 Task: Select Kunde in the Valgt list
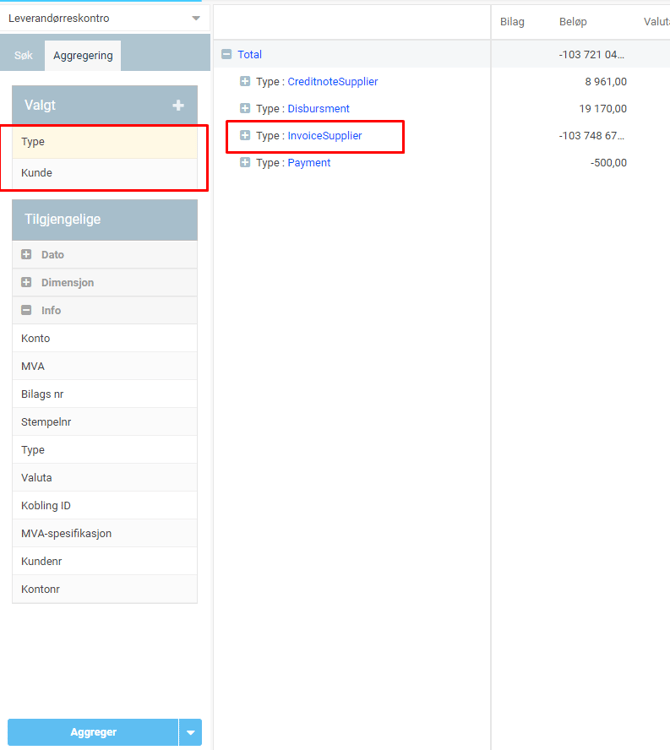pos(37,173)
